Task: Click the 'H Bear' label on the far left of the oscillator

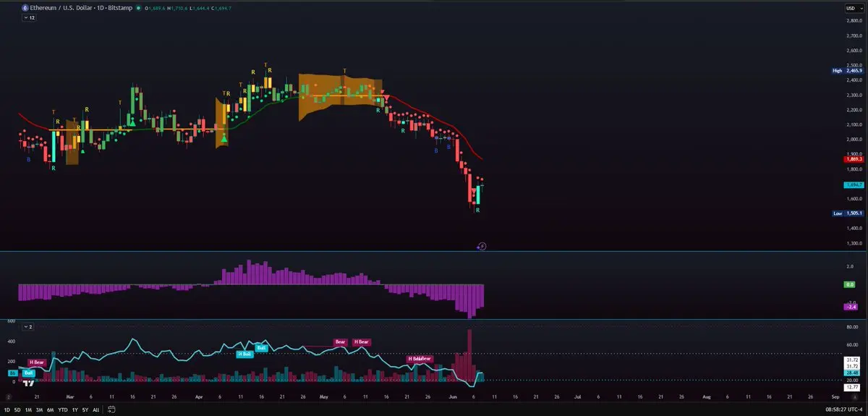Action: pos(38,362)
